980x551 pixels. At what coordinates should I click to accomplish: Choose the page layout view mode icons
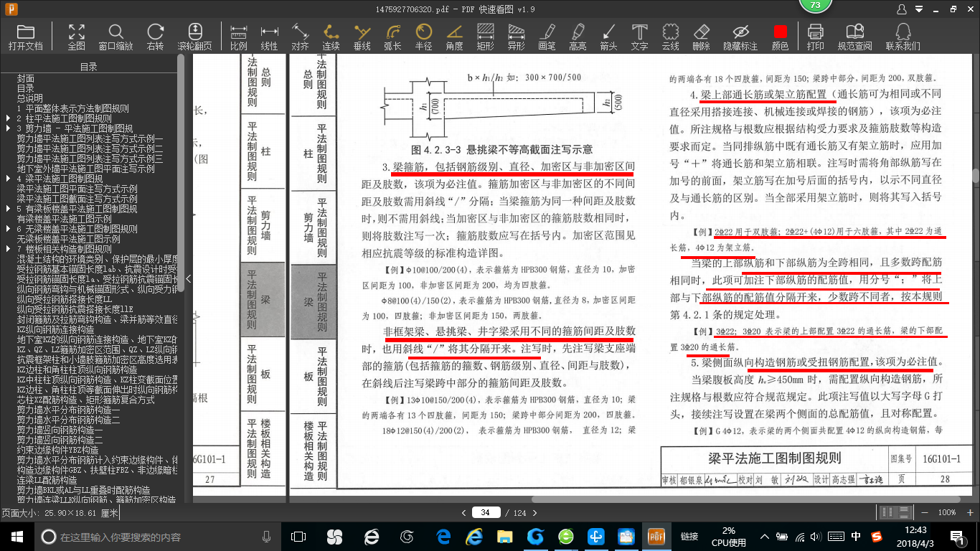click(x=896, y=512)
